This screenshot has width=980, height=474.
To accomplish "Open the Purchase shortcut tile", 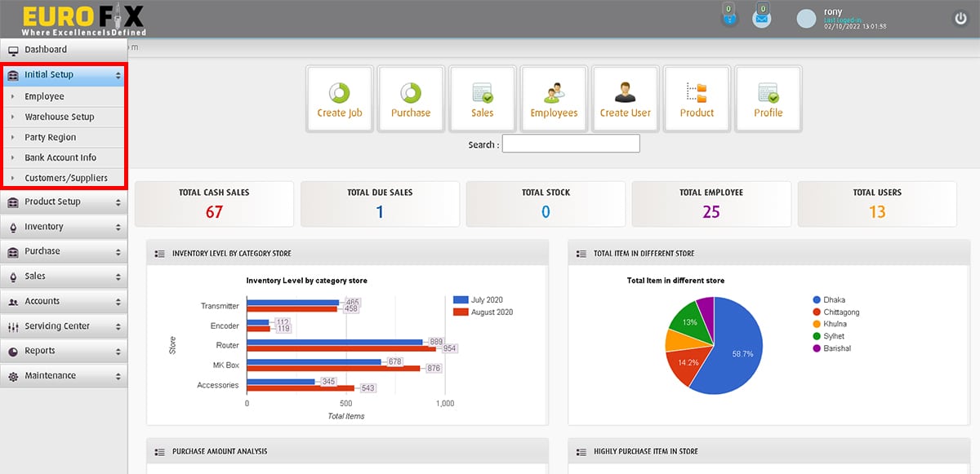I will 411,99.
